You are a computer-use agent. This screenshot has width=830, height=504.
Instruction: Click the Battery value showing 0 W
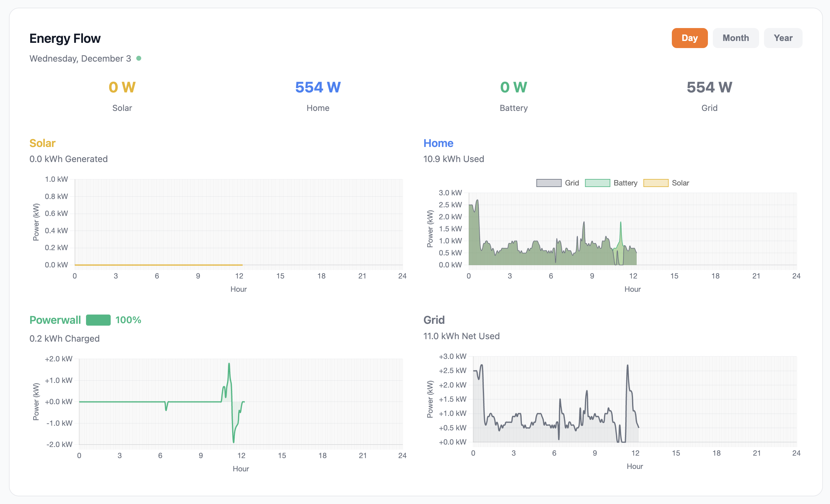point(513,87)
